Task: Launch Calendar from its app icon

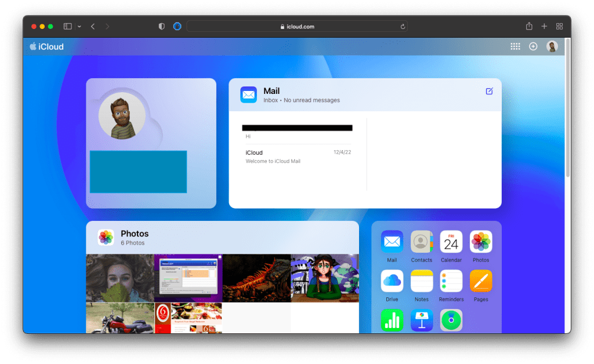Action: (451, 242)
